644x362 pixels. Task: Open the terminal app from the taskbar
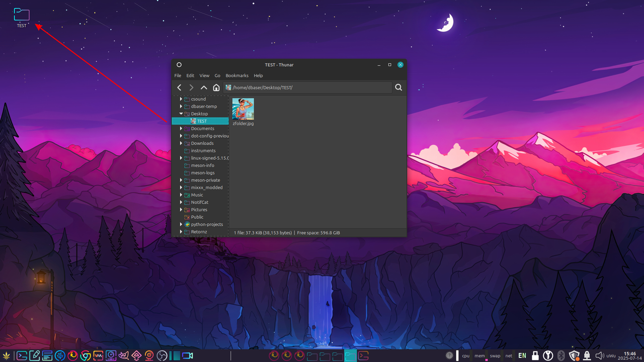pyautogui.click(x=21, y=355)
